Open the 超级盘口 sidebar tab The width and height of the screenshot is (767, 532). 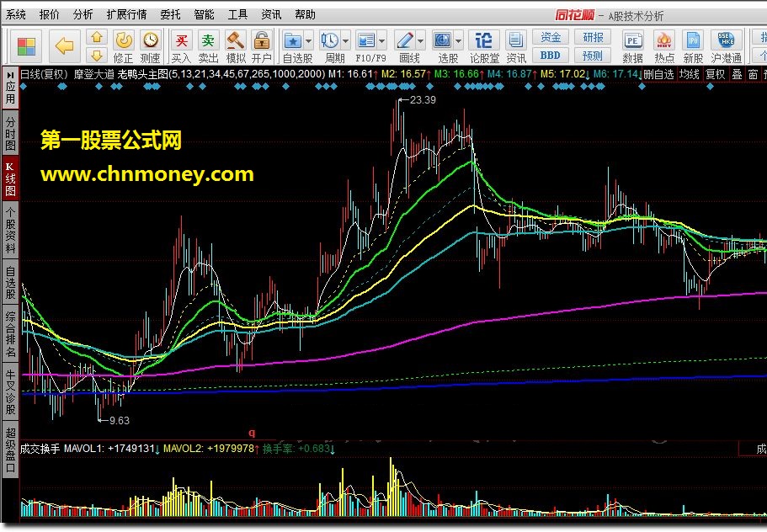(10, 450)
